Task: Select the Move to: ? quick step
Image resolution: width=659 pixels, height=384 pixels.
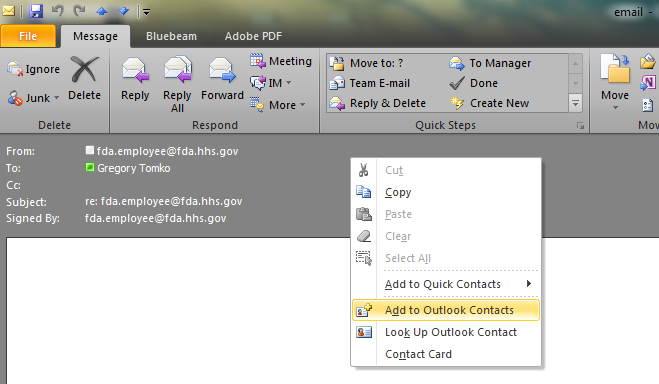Action: 366,63
